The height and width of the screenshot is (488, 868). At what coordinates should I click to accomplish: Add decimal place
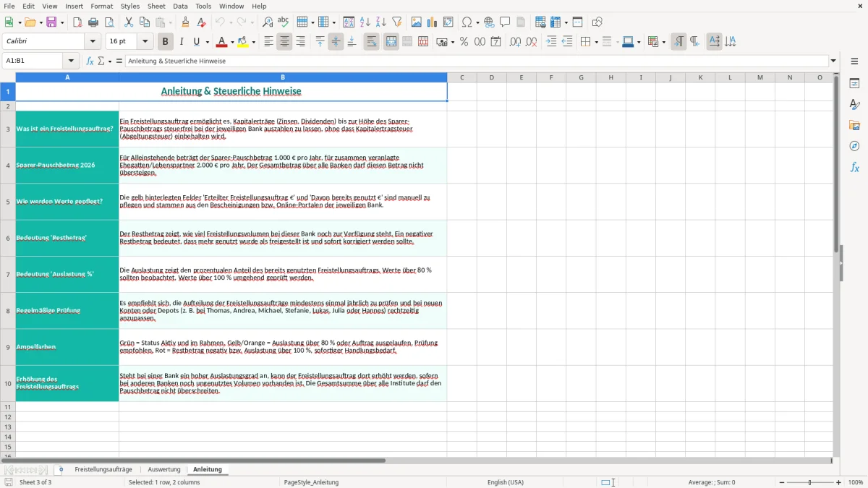click(515, 42)
